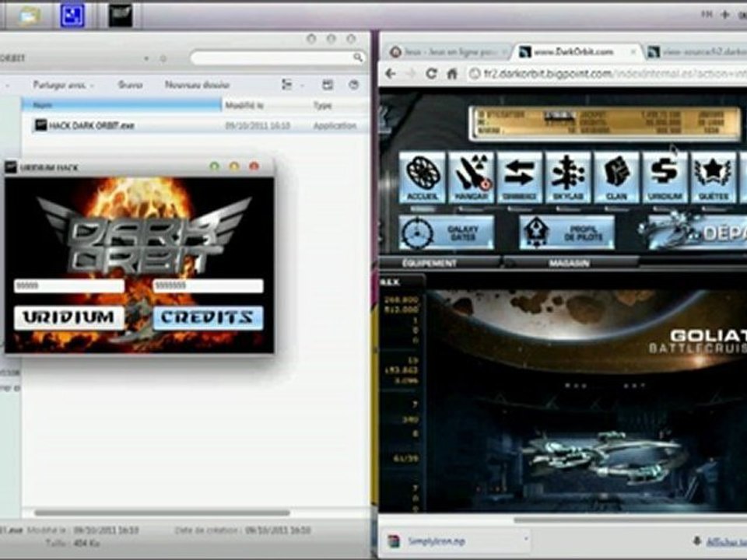Image resolution: width=747 pixels, height=560 pixels.
Task: Click the Application type cell of the file
Action: (x=335, y=126)
